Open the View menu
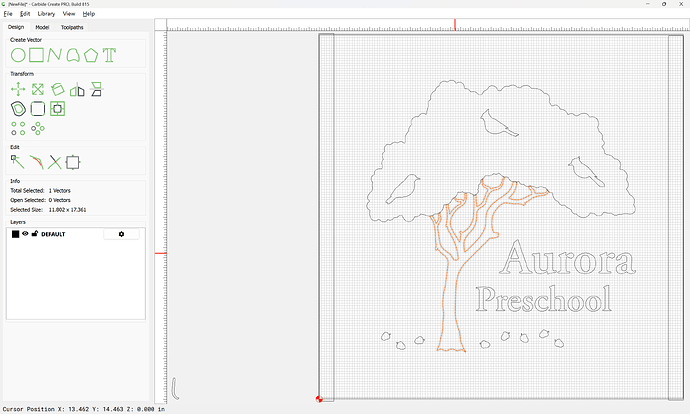Viewport: 690px width, 414px height. (69, 14)
